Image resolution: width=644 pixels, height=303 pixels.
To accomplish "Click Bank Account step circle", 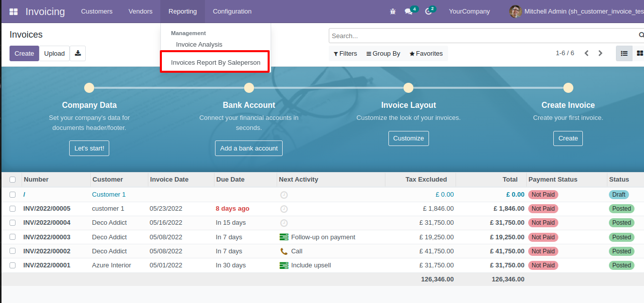I will [249, 88].
